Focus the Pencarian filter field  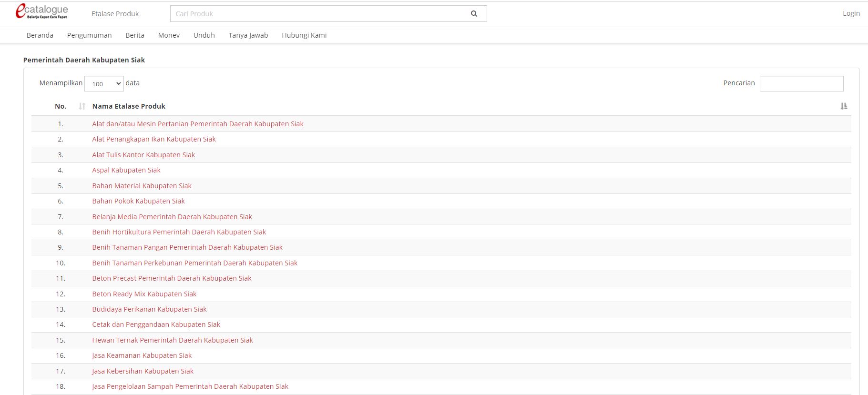(801, 83)
